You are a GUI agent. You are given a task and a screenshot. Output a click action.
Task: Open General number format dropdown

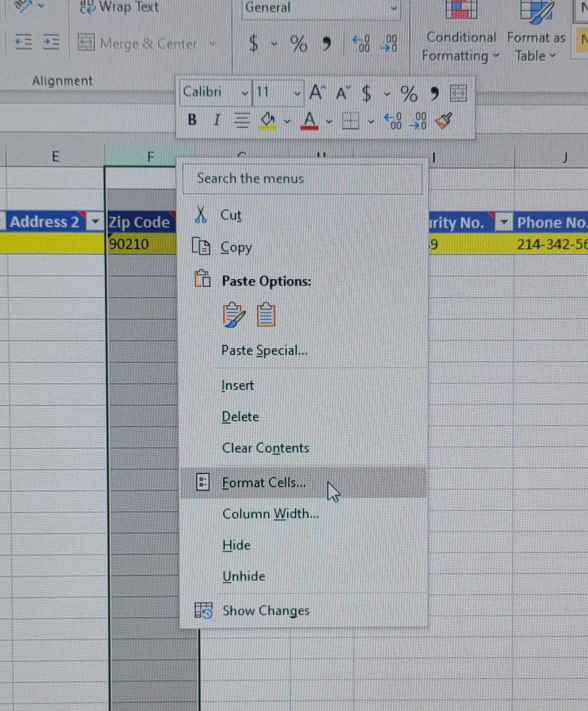tap(394, 8)
